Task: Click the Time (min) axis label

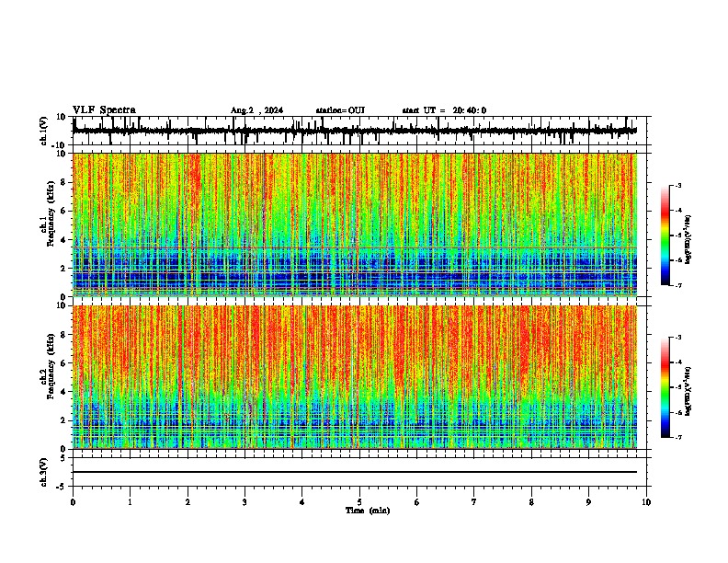Action: tap(368, 511)
